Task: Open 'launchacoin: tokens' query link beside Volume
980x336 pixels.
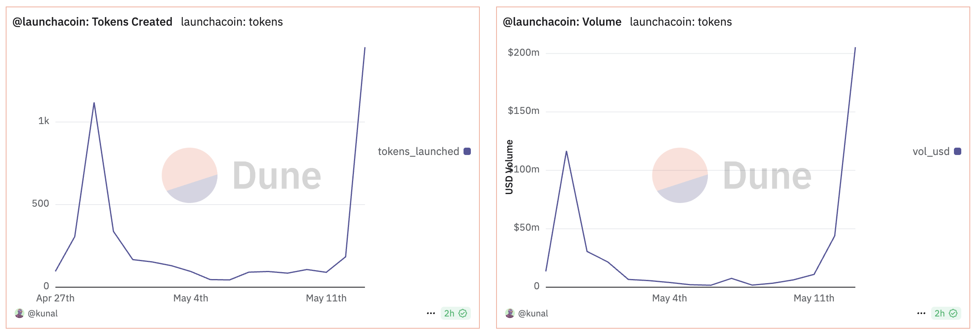Action: click(681, 22)
